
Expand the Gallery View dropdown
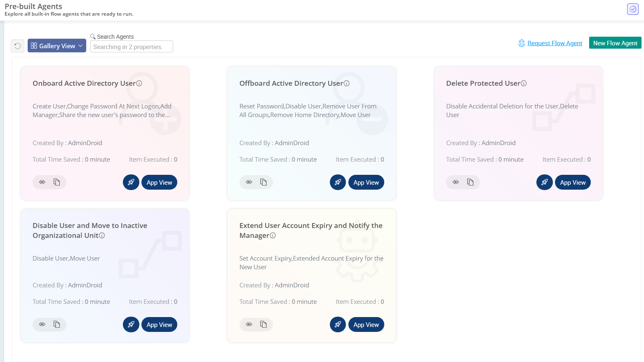coord(56,45)
